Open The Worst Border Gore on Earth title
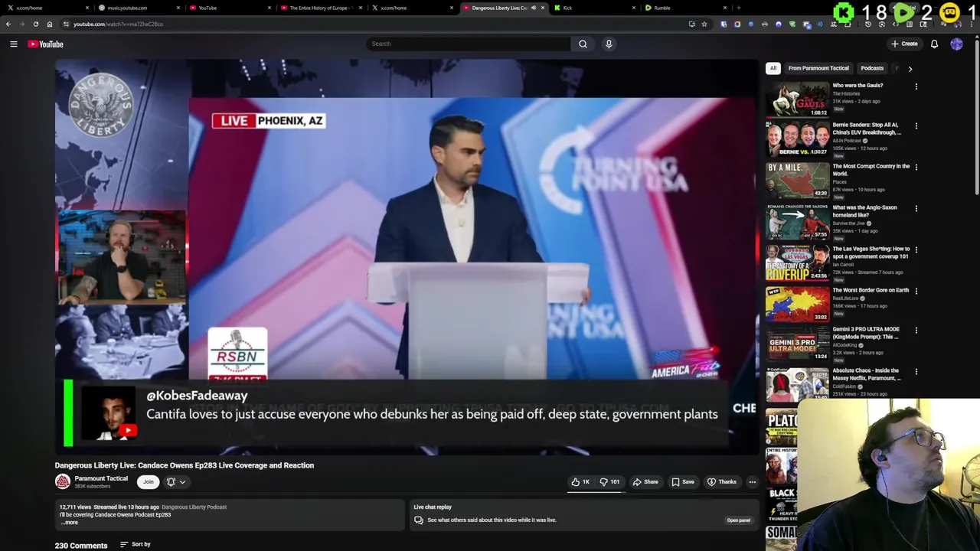The image size is (980, 551). [871, 290]
